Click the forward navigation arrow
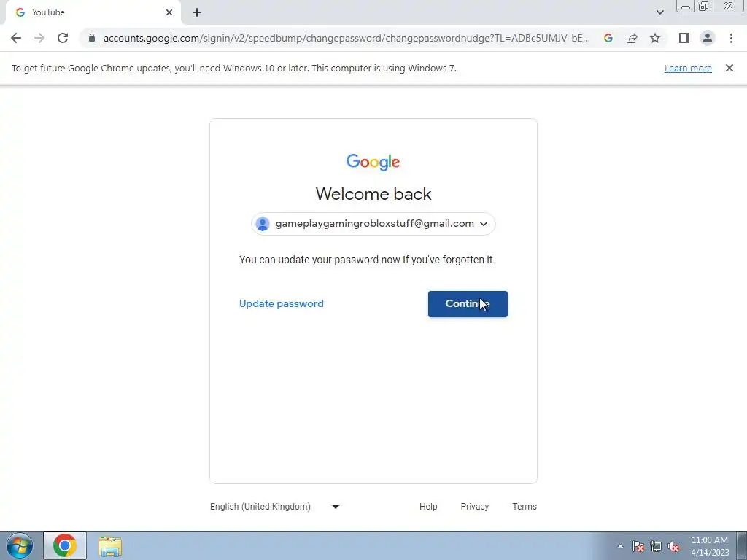 tap(39, 38)
